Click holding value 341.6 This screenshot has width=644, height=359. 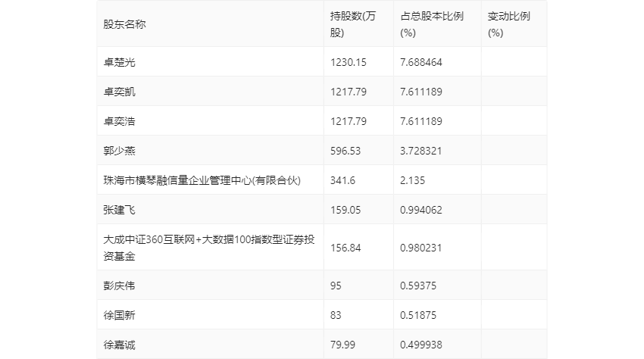tap(342, 180)
